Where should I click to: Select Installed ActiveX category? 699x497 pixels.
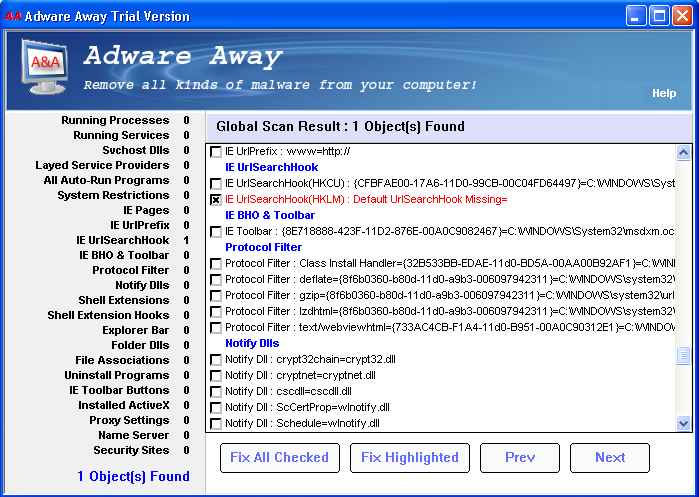click(x=123, y=405)
